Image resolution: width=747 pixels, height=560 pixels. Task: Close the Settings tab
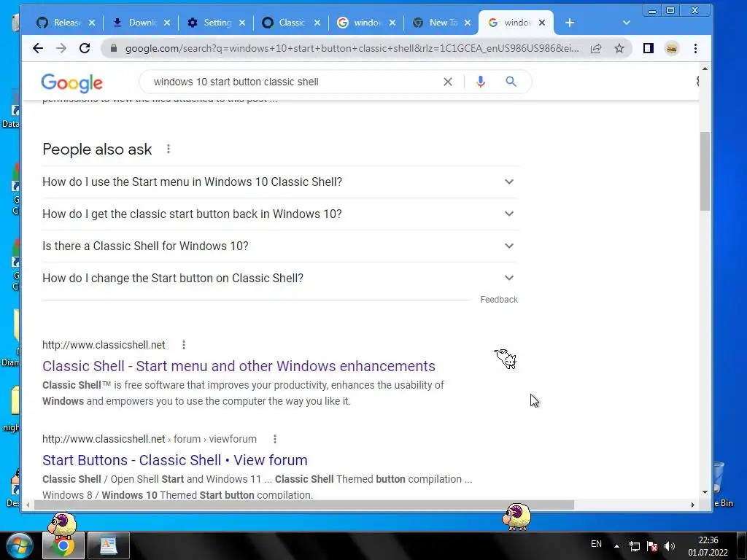(x=242, y=23)
